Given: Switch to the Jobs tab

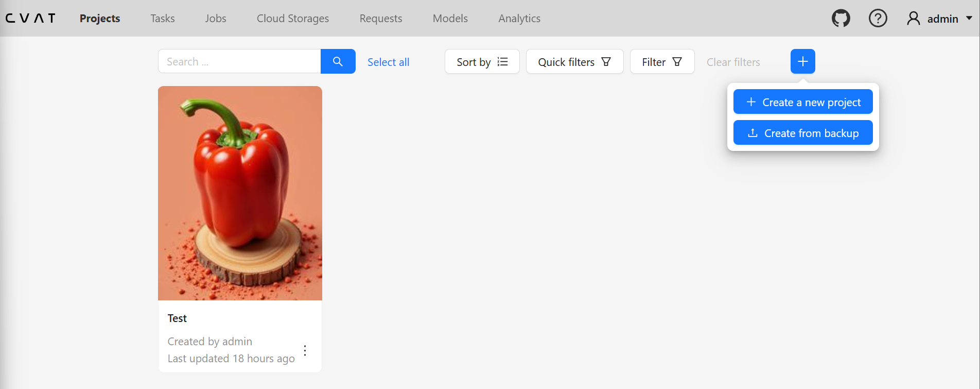Looking at the screenshot, I should (x=216, y=19).
